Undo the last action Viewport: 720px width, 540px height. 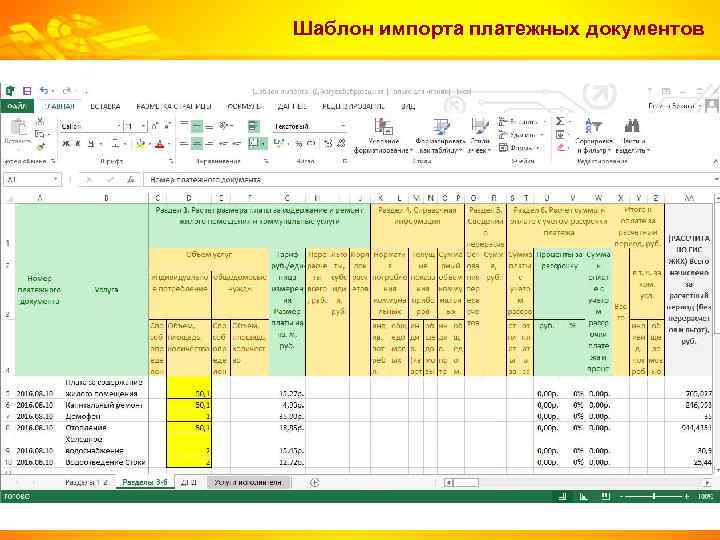[x=44, y=90]
